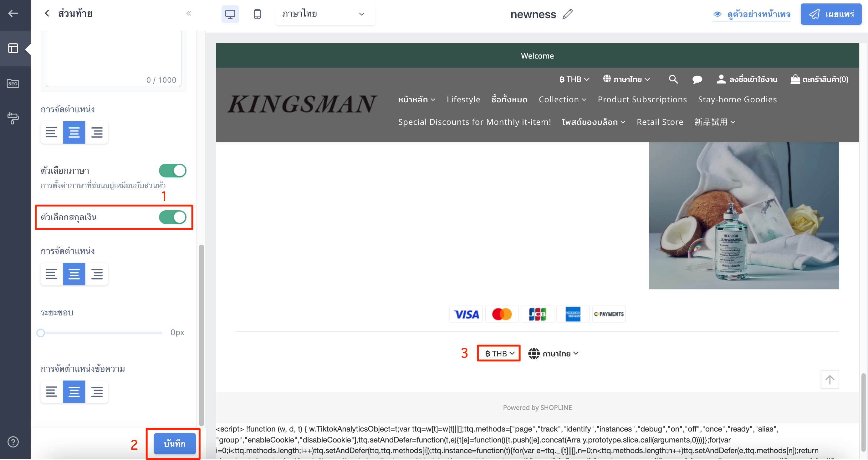Click the scroll-to-top arrow button

830,380
